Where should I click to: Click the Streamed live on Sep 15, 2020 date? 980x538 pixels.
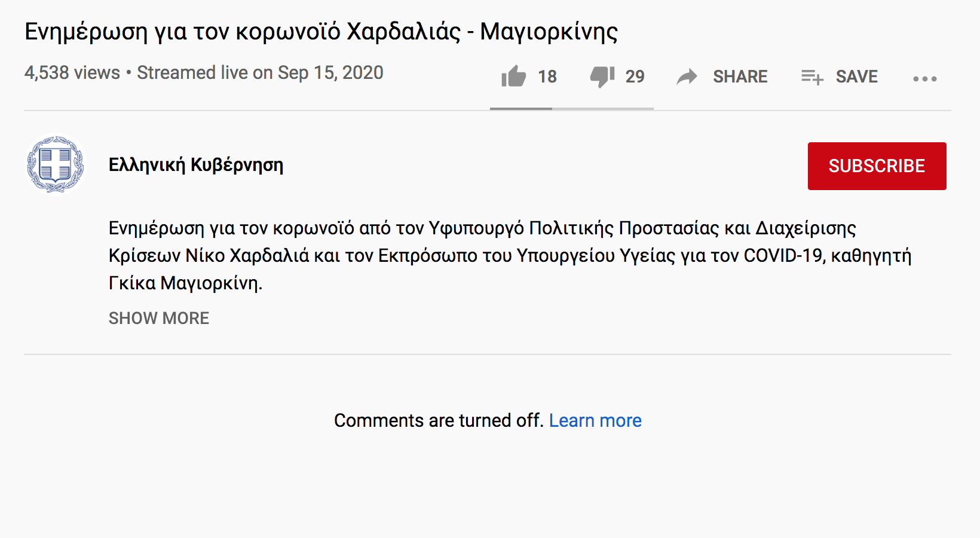[260, 73]
